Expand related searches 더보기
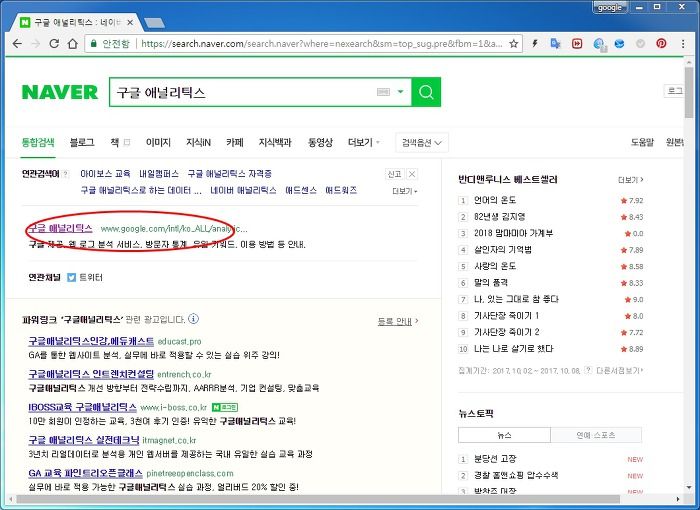The height and width of the screenshot is (510, 700). click(404, 191)
